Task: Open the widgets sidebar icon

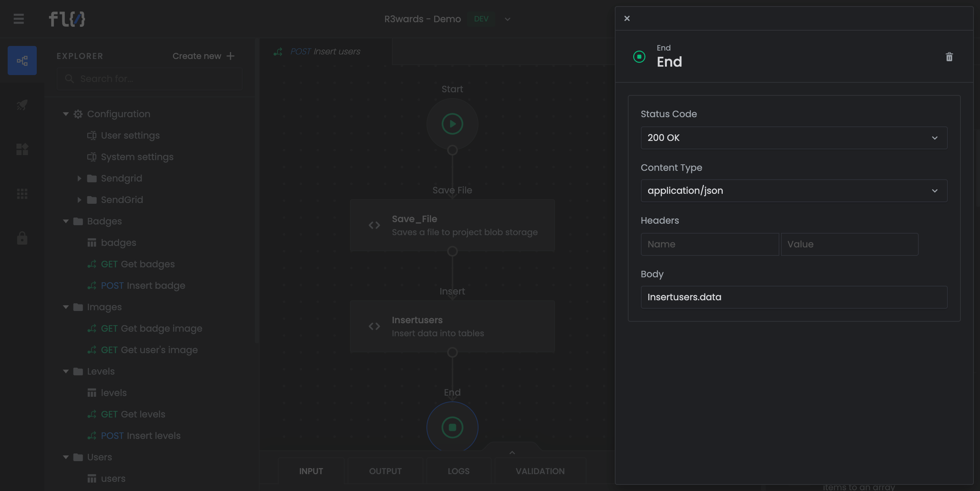Action: coord(22,149)
